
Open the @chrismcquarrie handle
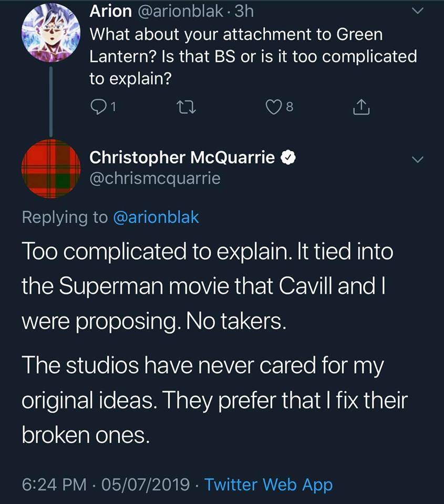pyautogui.click(x=155, y=178)
